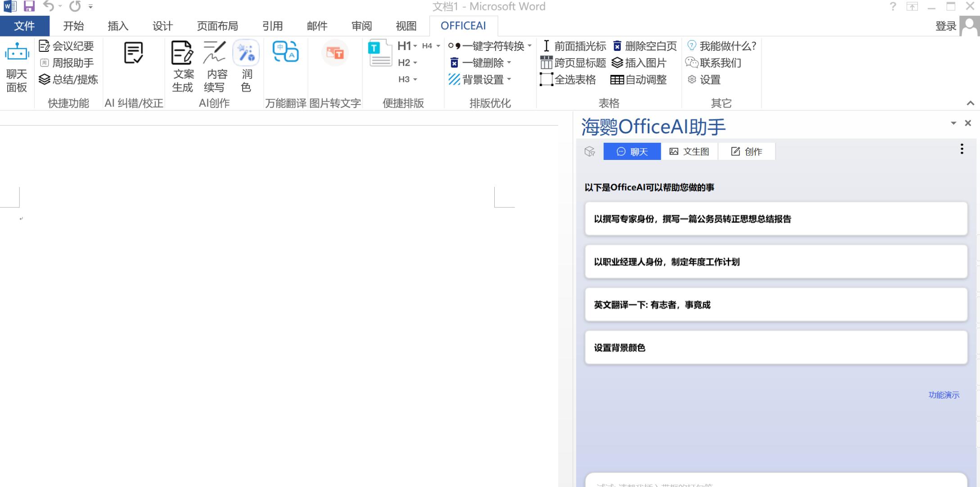Click the 便捷排版 document format icon
Image resolution: width=980 pixels, height=487 pixels.
[379, 54]
